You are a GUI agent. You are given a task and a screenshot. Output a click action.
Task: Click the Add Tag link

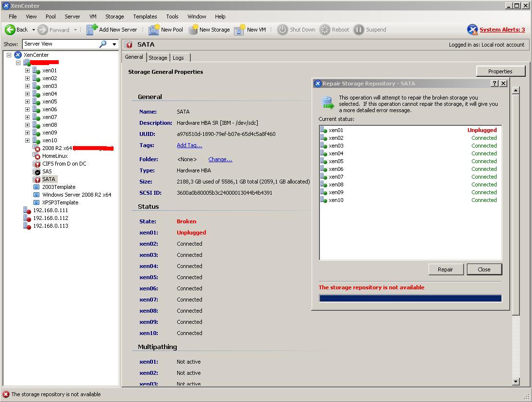pyautogui.click(x=189, y=145)
